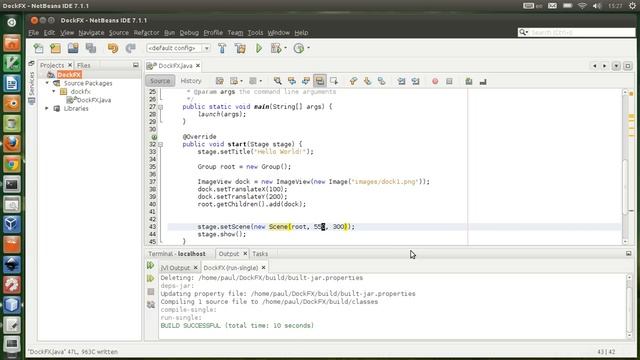Click the Stop icon in the Output panel

[151, 291]
